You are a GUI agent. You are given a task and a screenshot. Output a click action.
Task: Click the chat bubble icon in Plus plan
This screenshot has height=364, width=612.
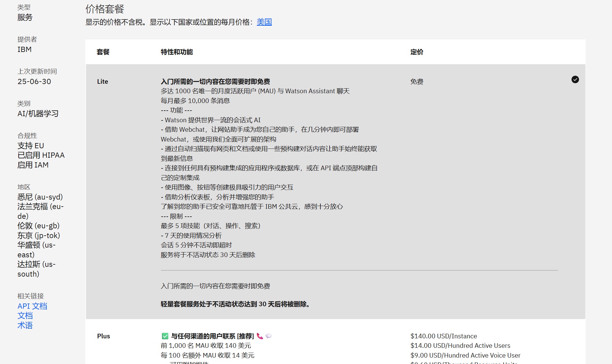pos(269,336)
